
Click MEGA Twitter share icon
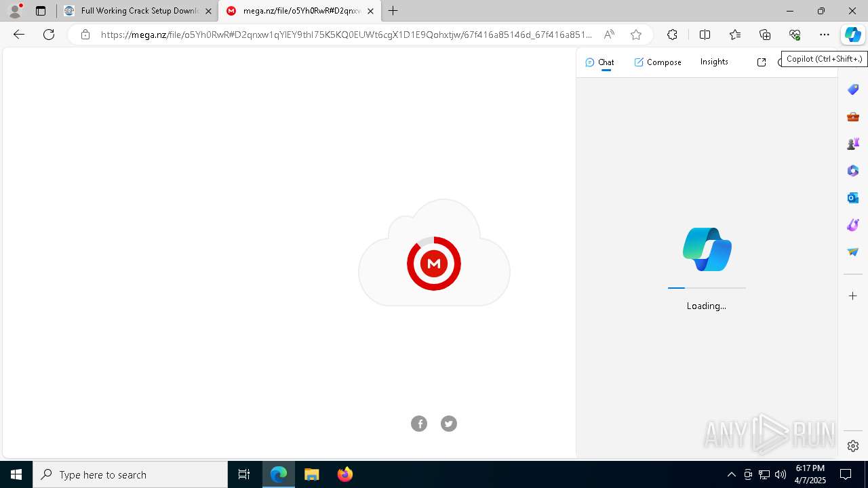(x=449, y=424)
